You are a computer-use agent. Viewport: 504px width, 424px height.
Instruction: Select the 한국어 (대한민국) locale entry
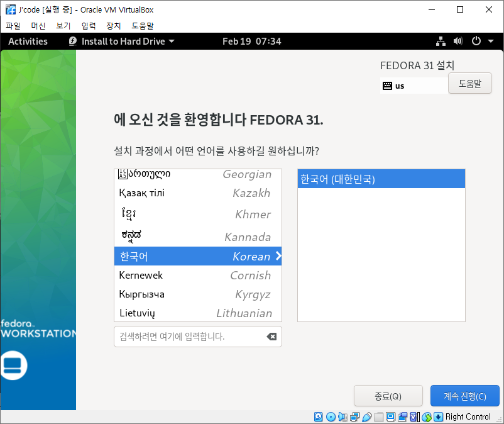click(x=381, y=179)
